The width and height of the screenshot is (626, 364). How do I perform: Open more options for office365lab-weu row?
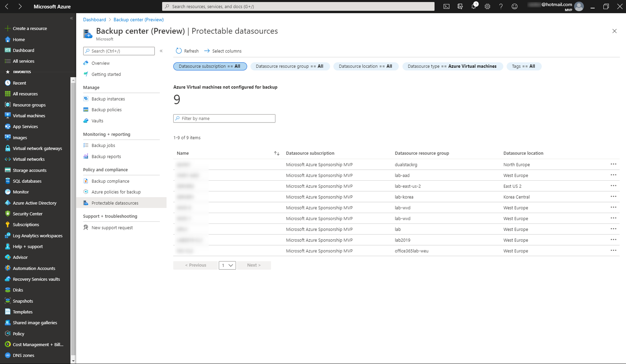click(x=613, y=251)
